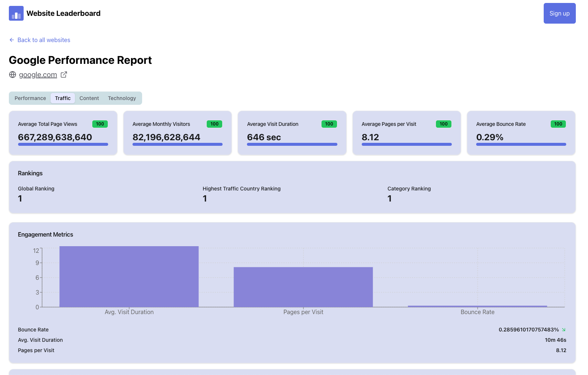Click the Category Ranking label
This screenshot has width=588, height=375.
point(409,189)
